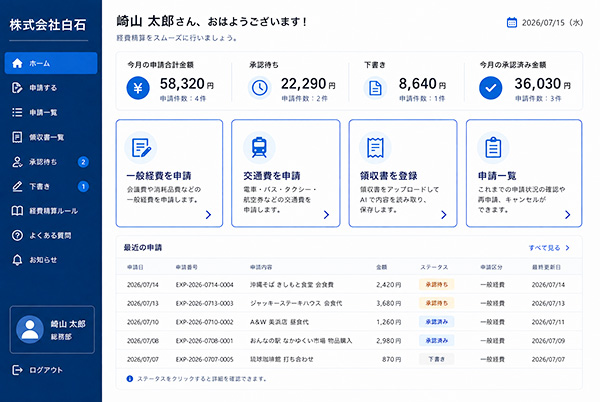Click 承認済み status for A&W row
This screenshot has width=600, height=402.
437,322
